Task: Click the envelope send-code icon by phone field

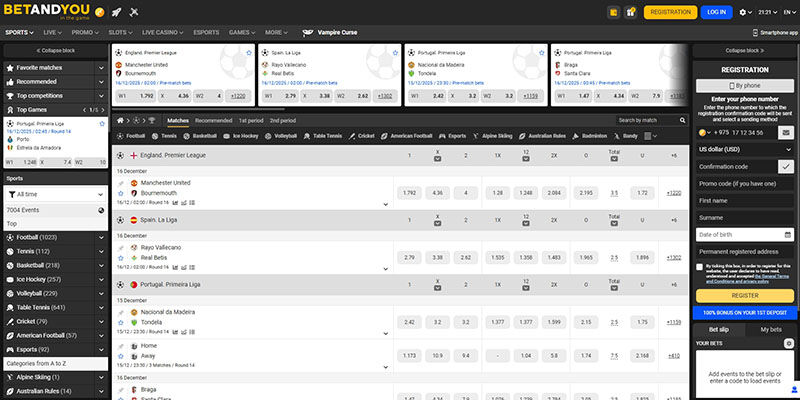Action: click(x=786, y=133)
